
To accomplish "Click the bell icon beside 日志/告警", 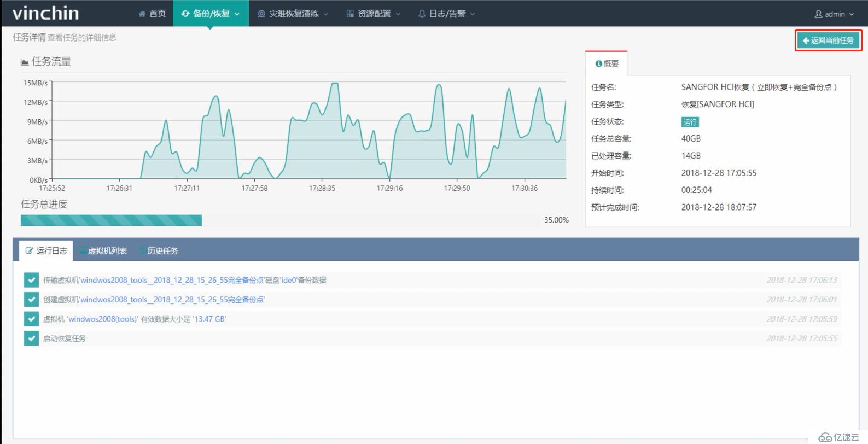I will 422,14.
